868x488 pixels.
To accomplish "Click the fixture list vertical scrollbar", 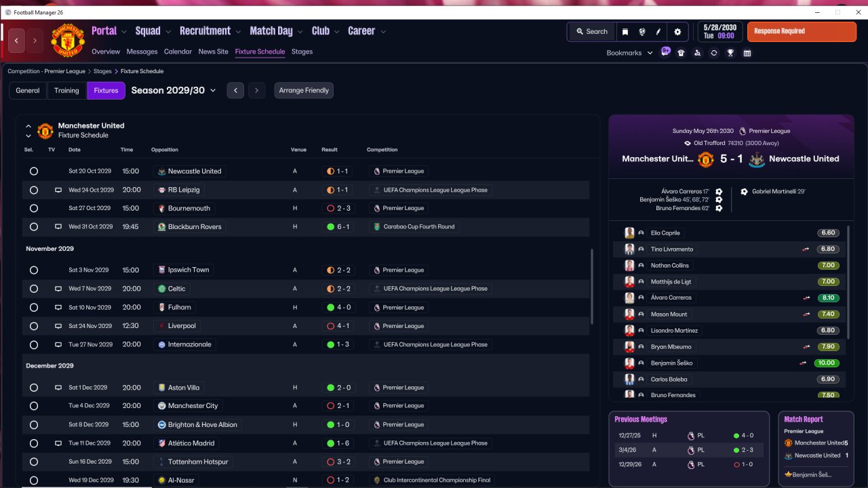I will 592,286.
